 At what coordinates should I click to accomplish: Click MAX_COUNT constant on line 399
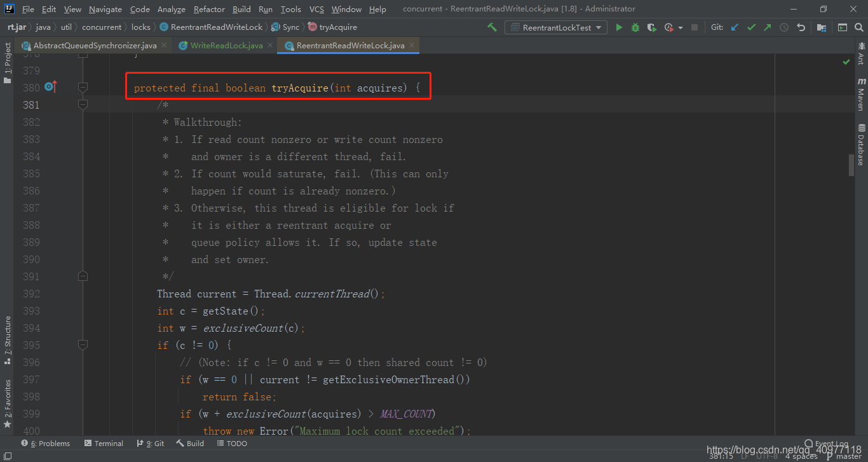(x=407, y=414)
